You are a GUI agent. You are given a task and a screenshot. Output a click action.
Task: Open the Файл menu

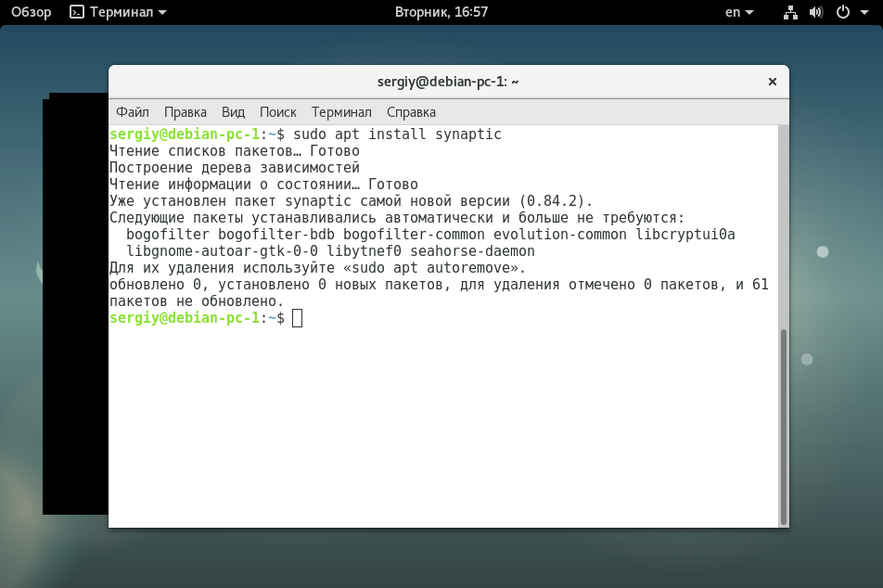pos(133,112)
